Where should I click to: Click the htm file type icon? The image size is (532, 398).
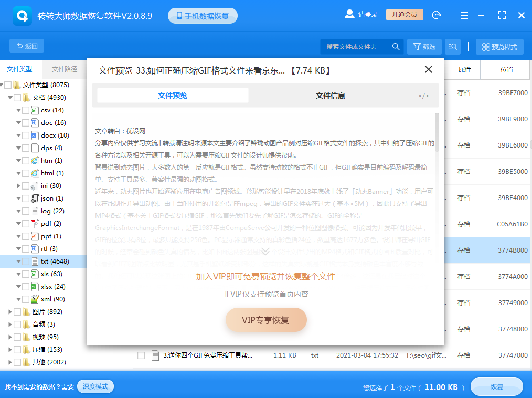click(x=35, y=161)
